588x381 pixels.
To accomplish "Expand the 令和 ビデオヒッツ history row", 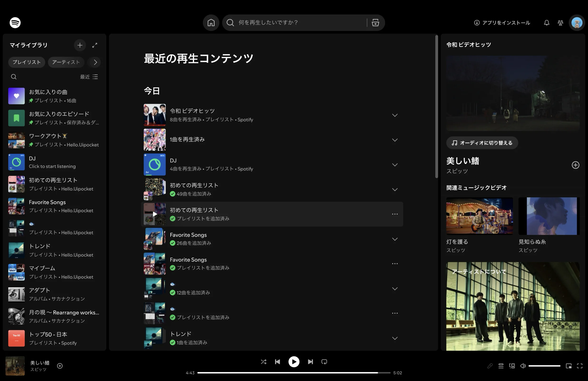I will tap(395, 115).
